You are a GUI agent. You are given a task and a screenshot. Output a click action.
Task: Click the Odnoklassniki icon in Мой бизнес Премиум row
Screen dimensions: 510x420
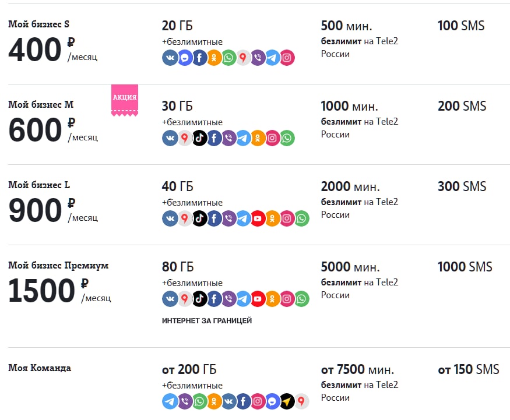tap(272, 299)
